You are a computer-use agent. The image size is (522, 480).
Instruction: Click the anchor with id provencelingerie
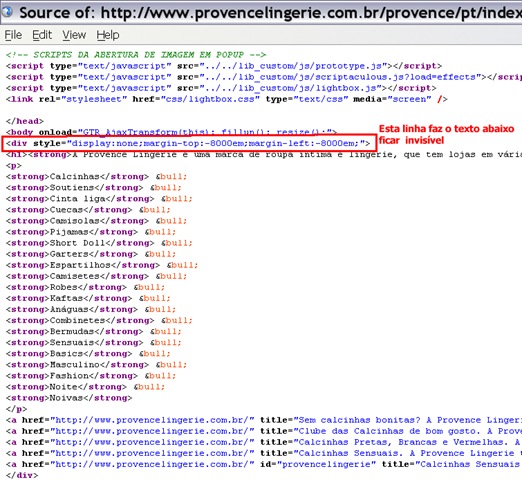pyautogui.click(x=264, y=464)
